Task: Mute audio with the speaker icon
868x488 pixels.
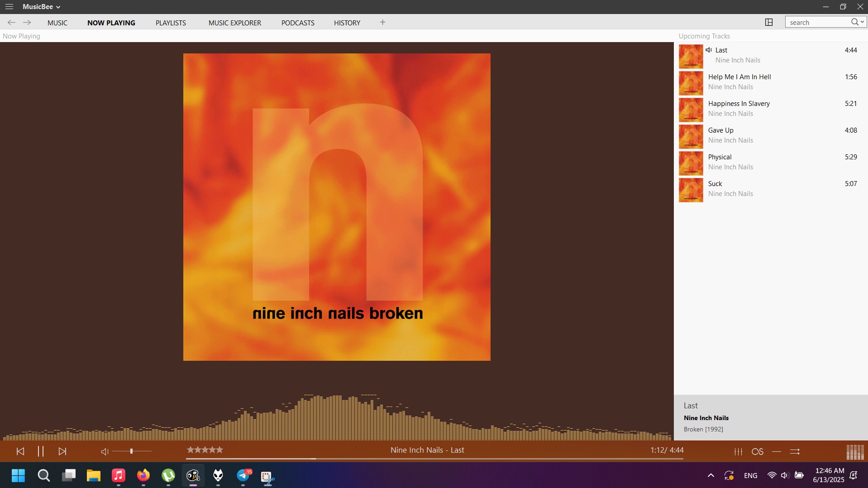Action: coord(105,451)
